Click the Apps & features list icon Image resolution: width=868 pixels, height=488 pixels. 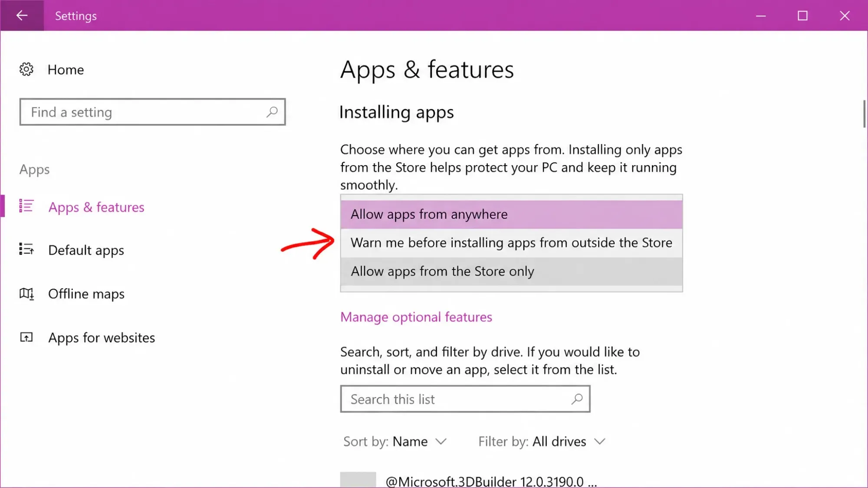(26, 206)
